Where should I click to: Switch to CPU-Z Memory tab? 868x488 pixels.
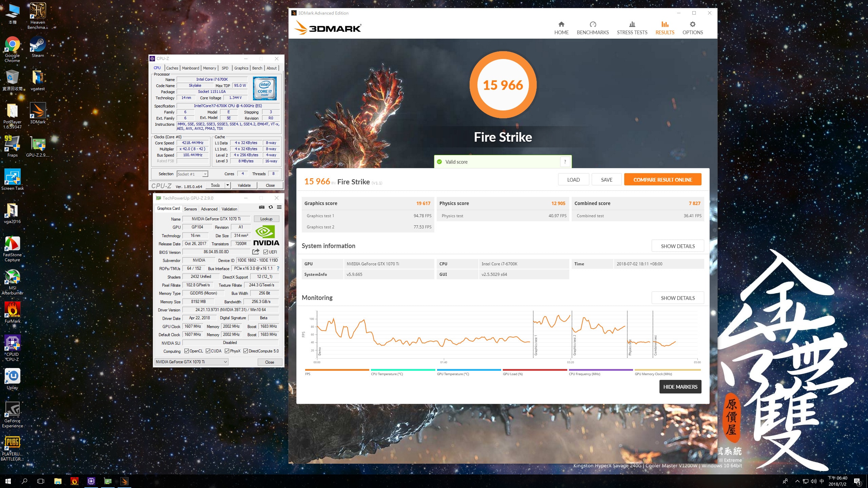point(210,68)
